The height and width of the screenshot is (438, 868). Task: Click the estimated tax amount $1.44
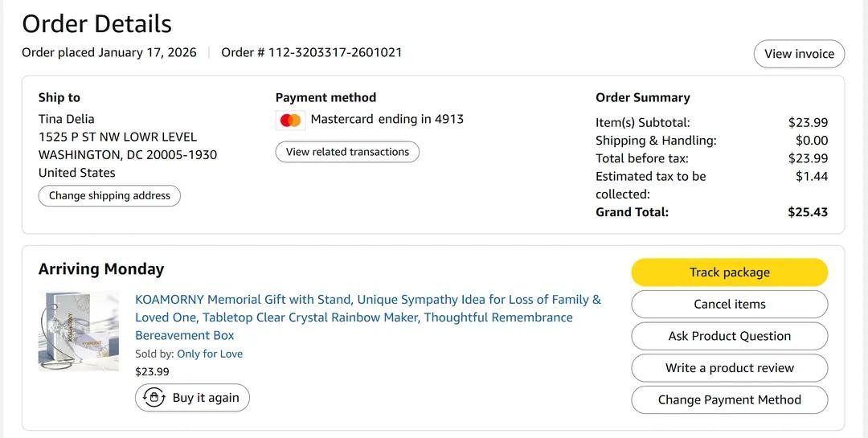812,176
